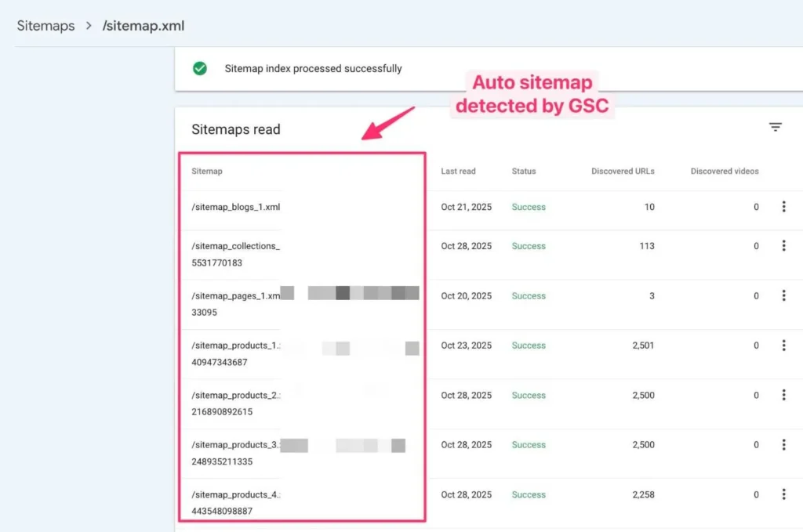Open more options for sitemap_products_3 row
The width and height of the screenshot is (803, 532).
(x=783, y=444)
